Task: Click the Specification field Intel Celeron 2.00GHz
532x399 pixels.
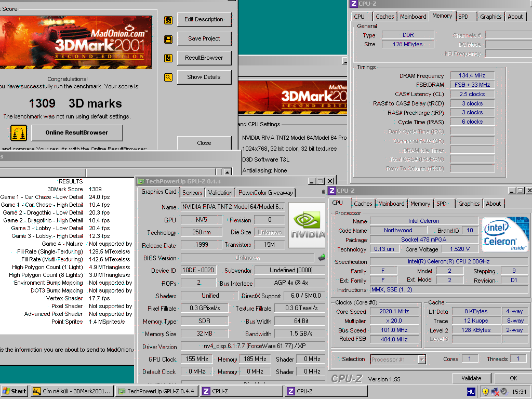Action: (x=448, y=262)
